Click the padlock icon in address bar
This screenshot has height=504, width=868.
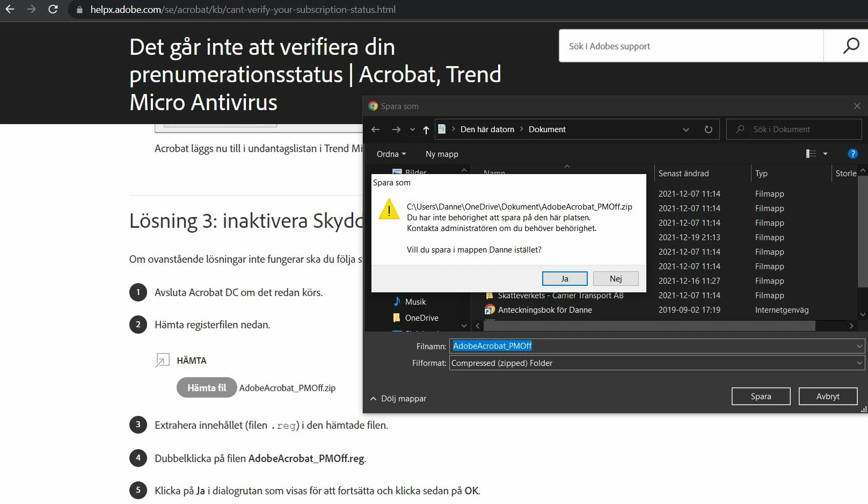[x=79, y=10]
